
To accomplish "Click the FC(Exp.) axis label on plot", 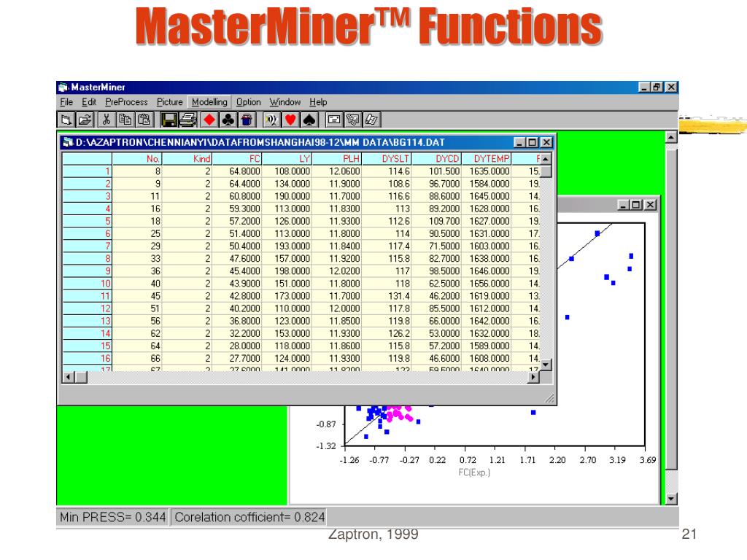I will 474,472.
